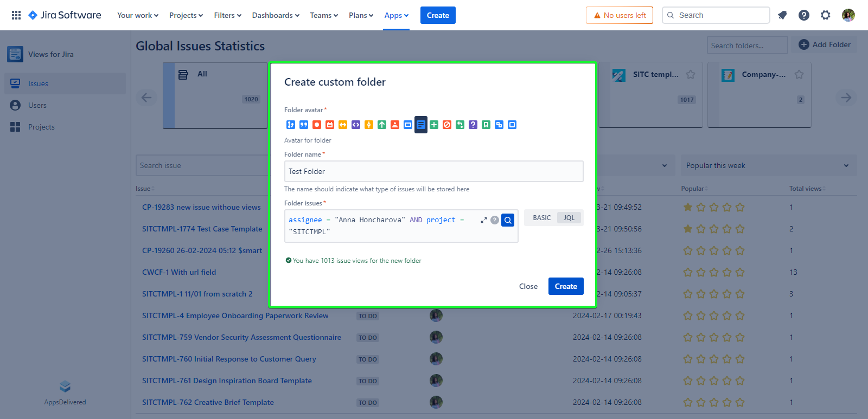Viewport: 868px width, 419px height.
Task: Expand the Projects dropdown in top nav
Action: [x=186, y=15]
